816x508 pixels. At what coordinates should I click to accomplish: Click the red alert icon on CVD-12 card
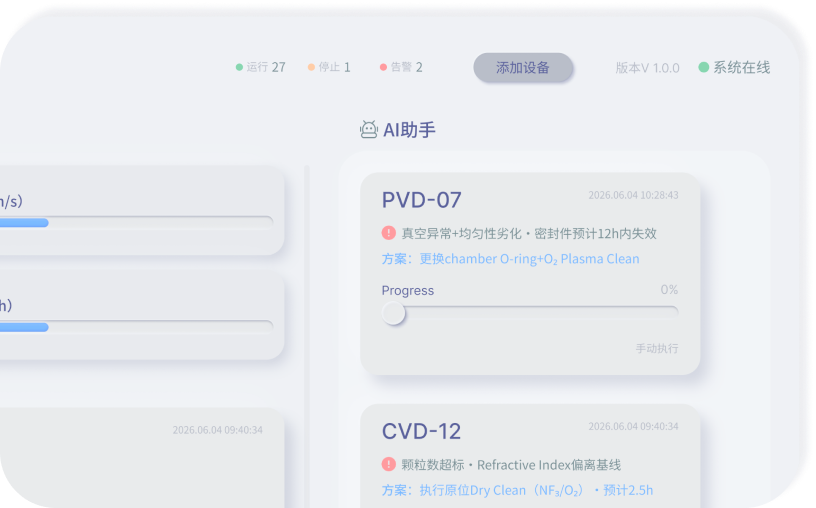point(389,464)
